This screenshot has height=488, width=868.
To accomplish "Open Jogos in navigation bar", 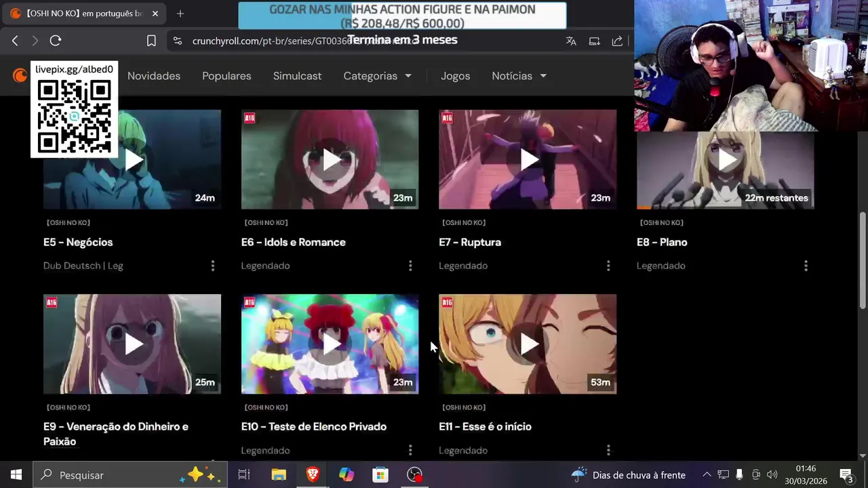I will (x=455, y=76).
